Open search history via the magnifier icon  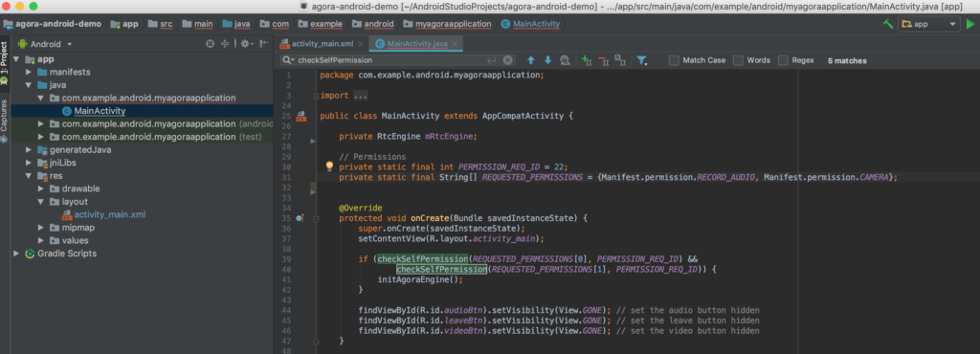pos(289,60)
